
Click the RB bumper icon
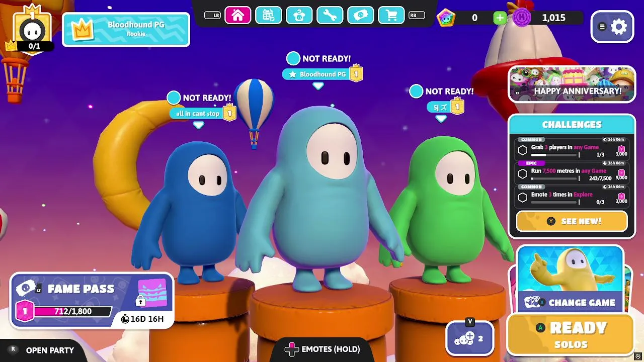pos(416,16)
